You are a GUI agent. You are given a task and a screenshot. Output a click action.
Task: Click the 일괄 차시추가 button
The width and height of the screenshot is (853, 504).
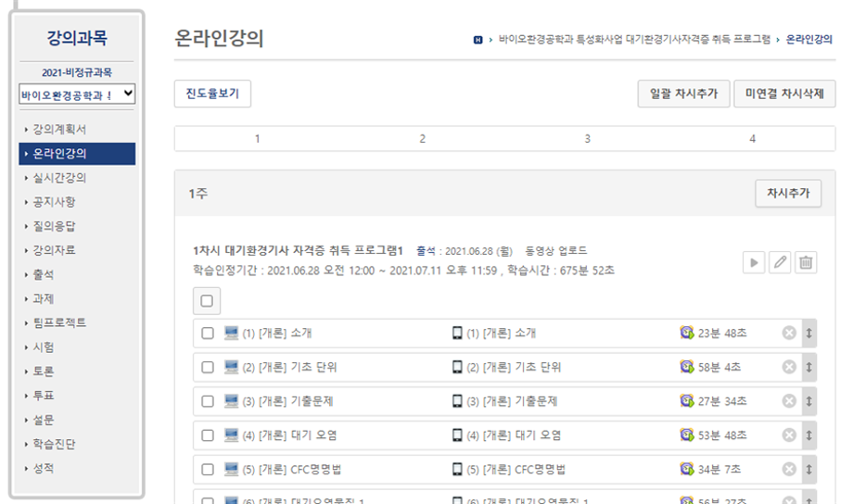click(x=682, y=94)
